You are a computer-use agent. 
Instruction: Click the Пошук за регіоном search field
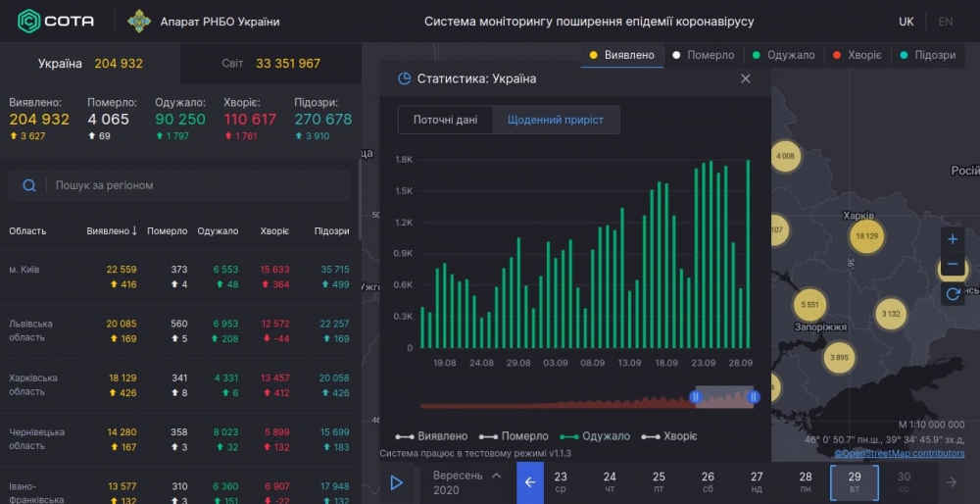pyautogui.click(x=196, y=185)
